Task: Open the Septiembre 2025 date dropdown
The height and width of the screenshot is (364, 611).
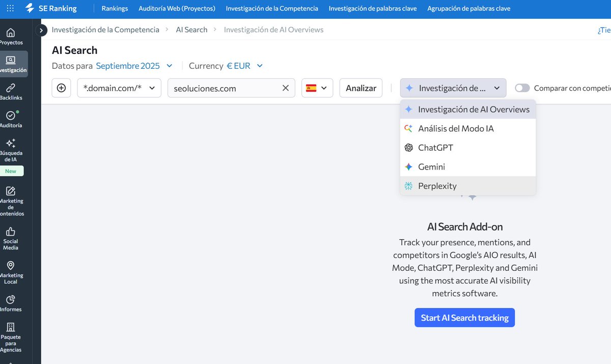Action: coord(134,66)
